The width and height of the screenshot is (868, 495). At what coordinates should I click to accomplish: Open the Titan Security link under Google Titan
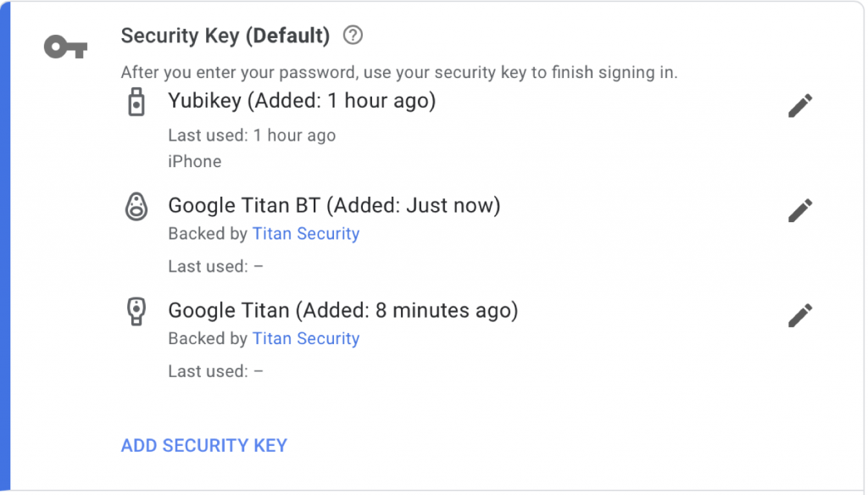(x=306, y=338)
